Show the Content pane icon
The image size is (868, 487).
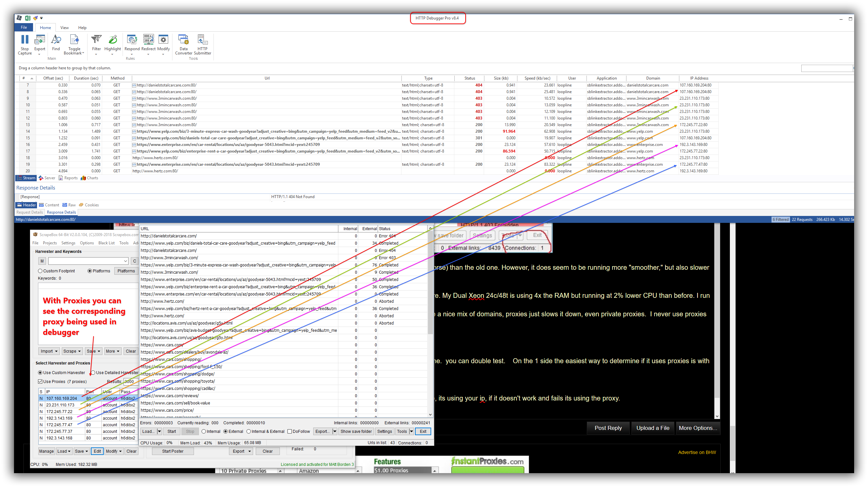[41, 205]
